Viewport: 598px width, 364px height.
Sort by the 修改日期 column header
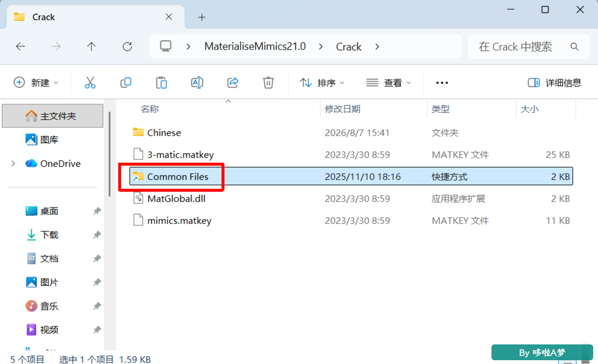[x=343, y=109]
